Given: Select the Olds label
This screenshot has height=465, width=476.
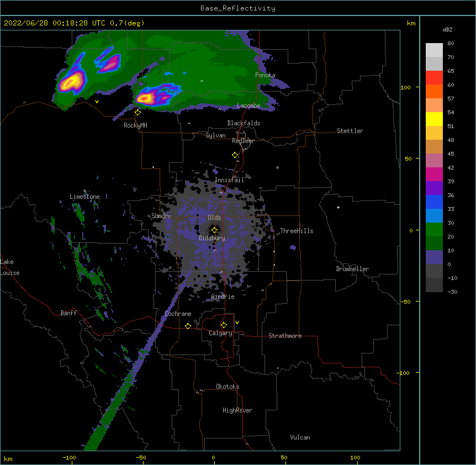Looking at the screenshot, I should coord(214,218).
